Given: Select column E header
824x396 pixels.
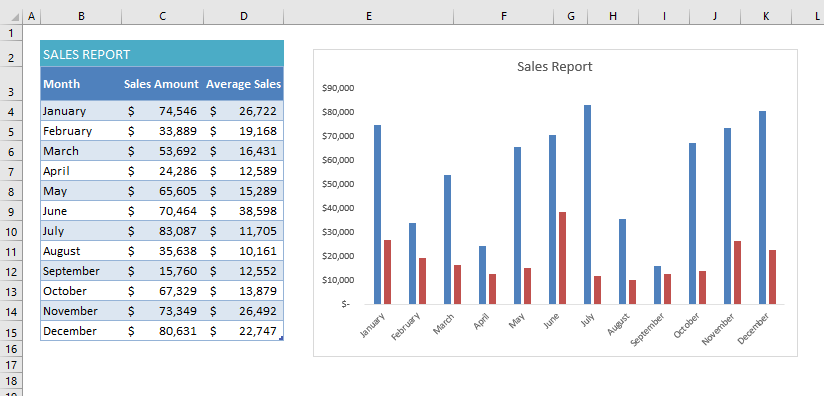Looking at the screenshot, I should coord(369,17).
